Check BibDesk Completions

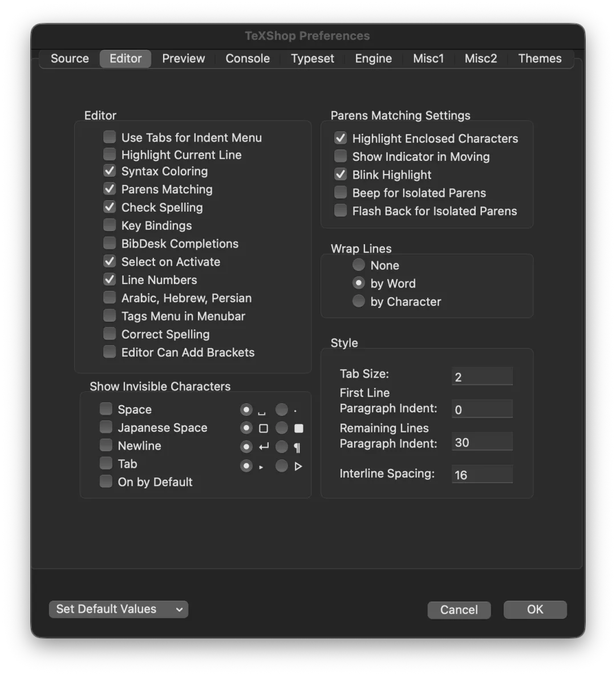click(x=110, y=243)
